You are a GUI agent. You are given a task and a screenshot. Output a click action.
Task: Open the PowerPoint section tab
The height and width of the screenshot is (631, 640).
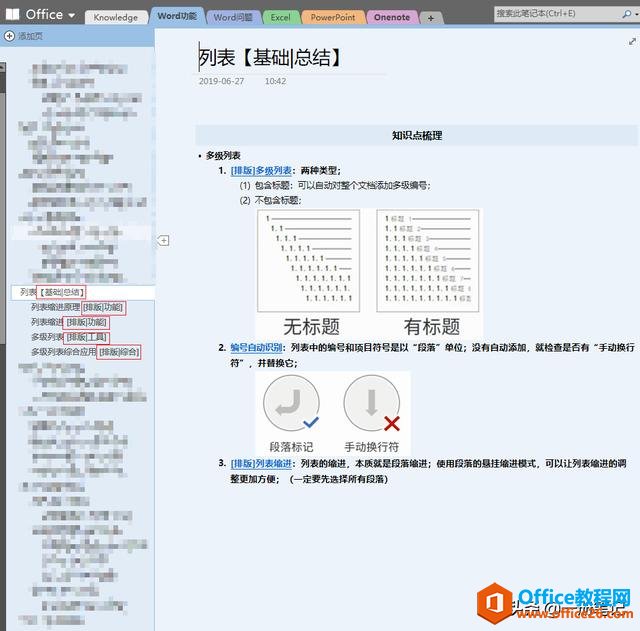click(x=333, y=18)
